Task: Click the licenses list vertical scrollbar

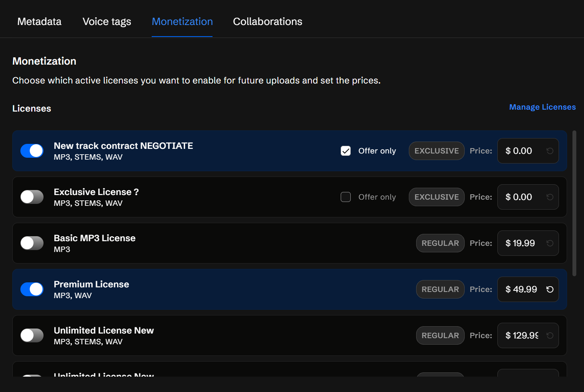Action: [574, 203]
